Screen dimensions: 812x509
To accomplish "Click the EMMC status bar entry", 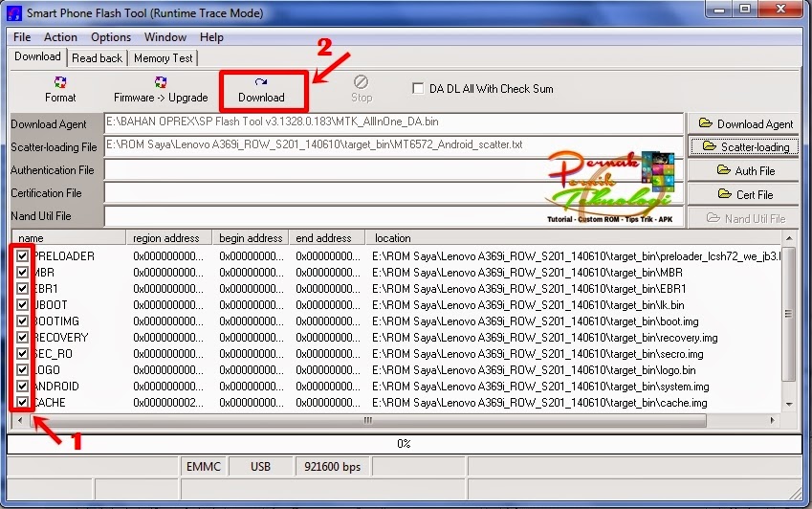I will (204, 467).
